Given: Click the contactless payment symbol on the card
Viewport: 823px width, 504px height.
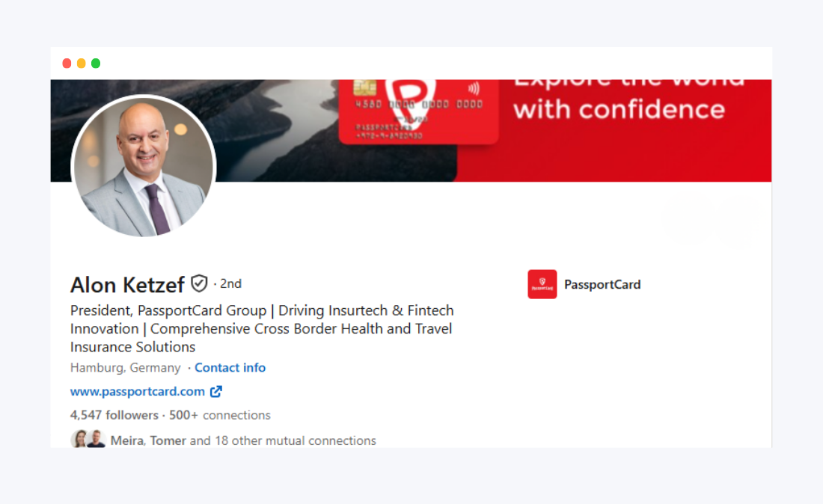Looking at the screenshot, I should click(474, 87).
